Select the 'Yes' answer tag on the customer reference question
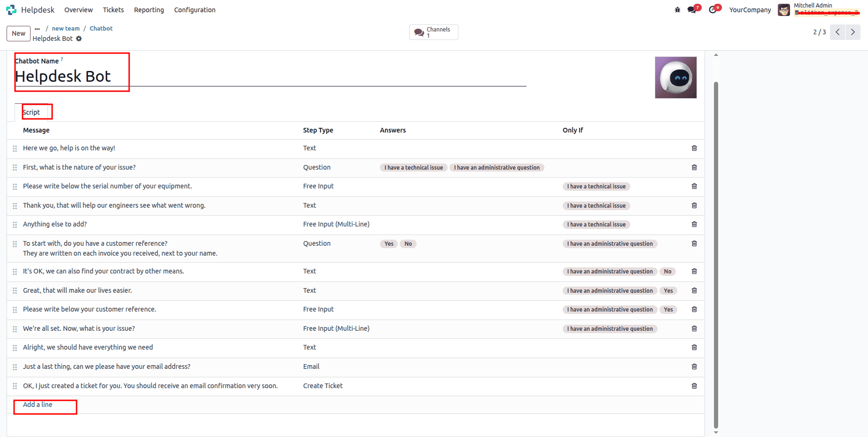This screenshot has height=437, width=868. click(x=388, y=243)
